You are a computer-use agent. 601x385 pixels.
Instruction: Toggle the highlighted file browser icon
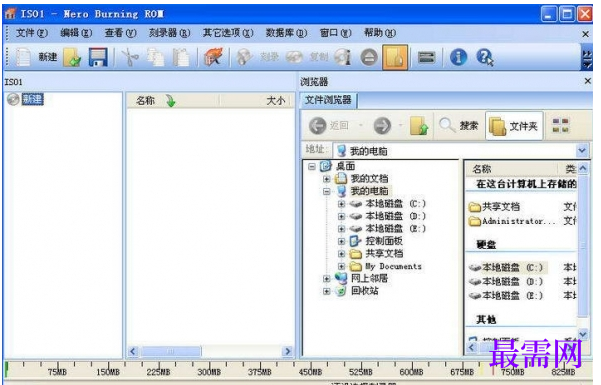395,58
